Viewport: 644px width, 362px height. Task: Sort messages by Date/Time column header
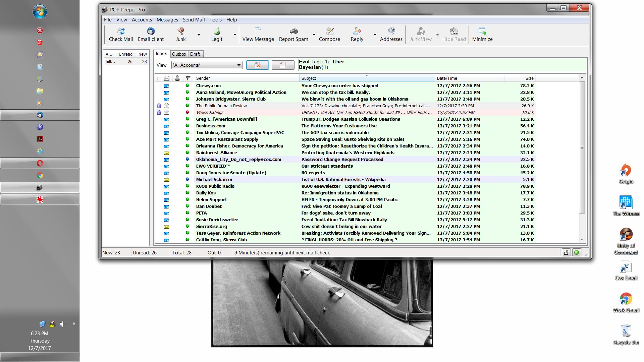(470, 78)
